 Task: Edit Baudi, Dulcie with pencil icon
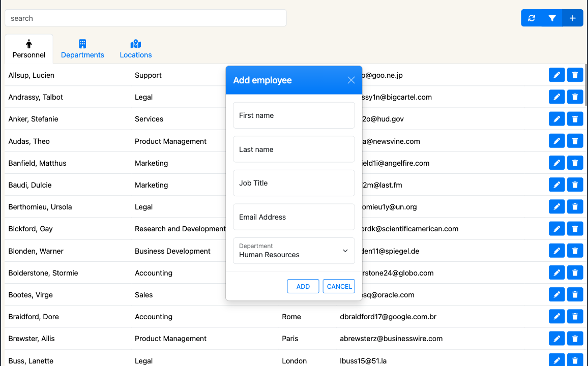(x=556, y=185)
